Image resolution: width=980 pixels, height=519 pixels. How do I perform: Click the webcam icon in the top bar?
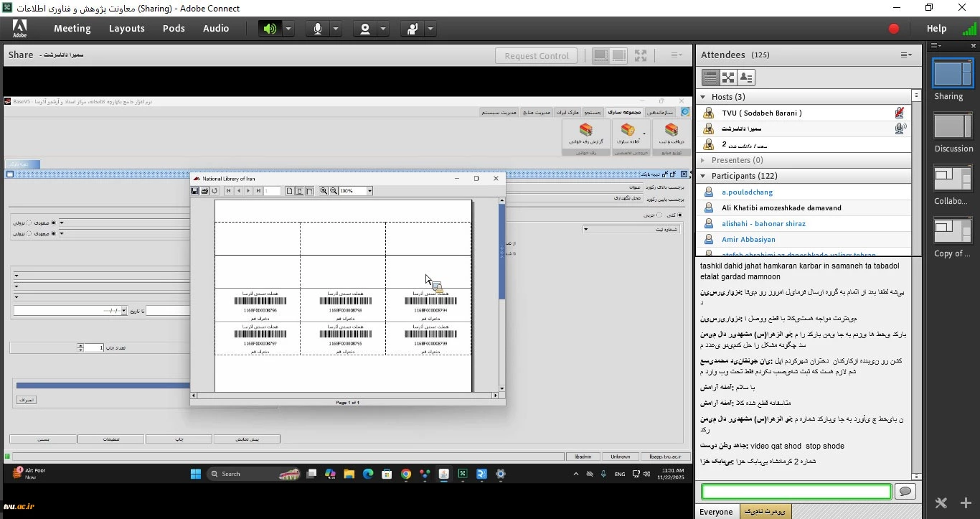tap(365, 29)
